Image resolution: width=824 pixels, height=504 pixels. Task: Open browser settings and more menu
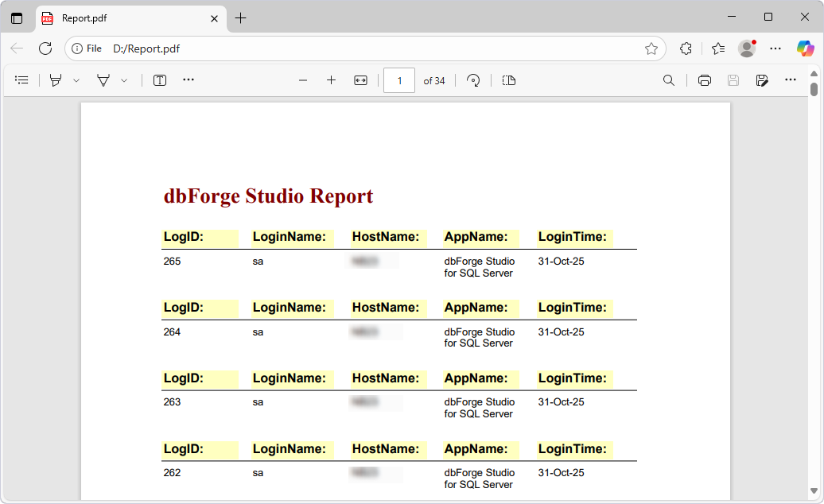point(775,48)
